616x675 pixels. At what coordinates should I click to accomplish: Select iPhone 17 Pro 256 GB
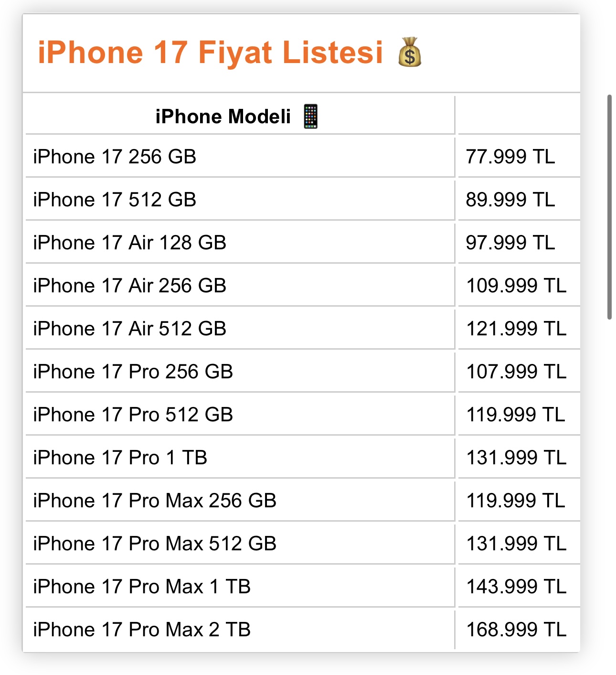(133, 372)
